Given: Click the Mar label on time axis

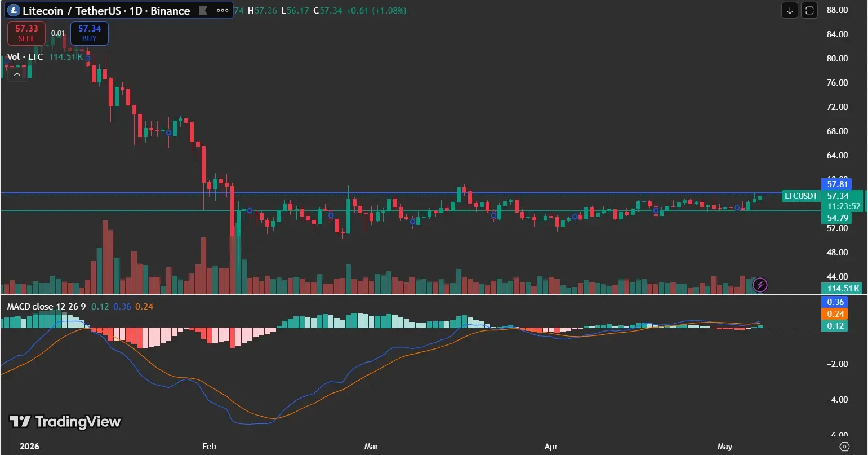Looking at the screenshot, I should point(371,447).
